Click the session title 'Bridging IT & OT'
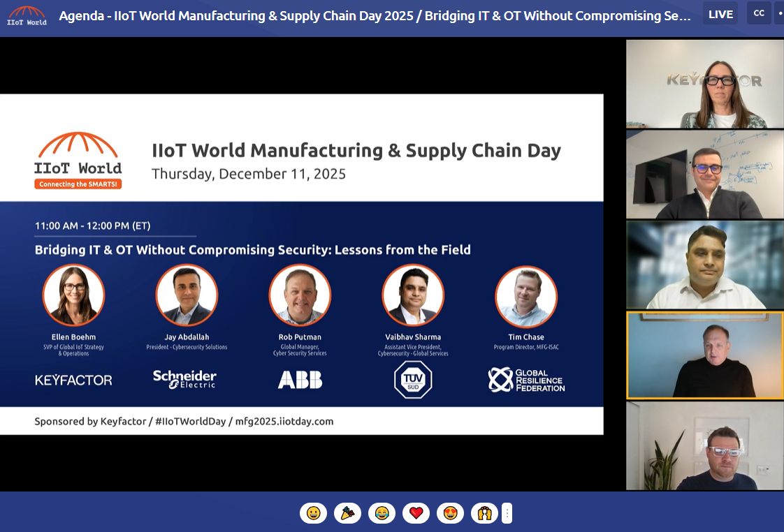 pos(252,250)
